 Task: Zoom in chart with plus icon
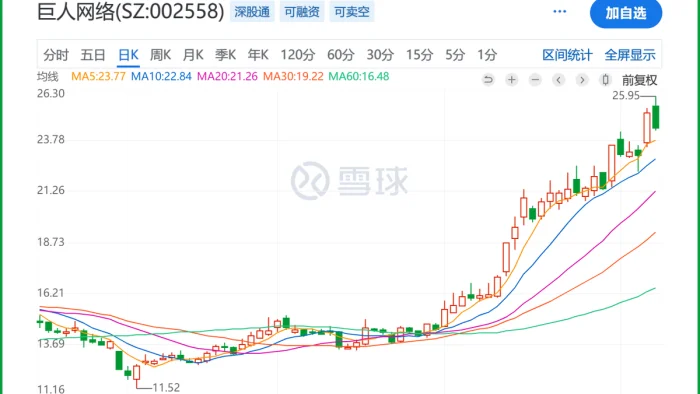[x=512, y=80]
